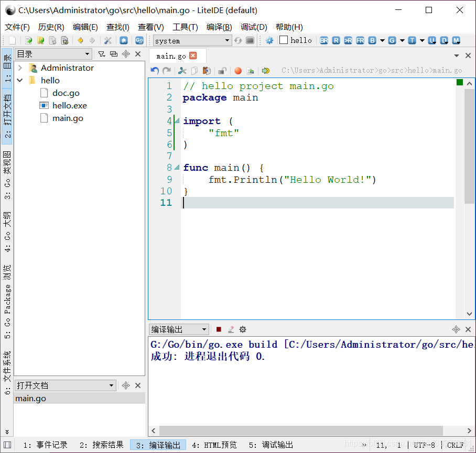Image resolution: width=476 pixels, height=453 pixels.
Task: Open the build output settings gear
Action: (243, 329)
